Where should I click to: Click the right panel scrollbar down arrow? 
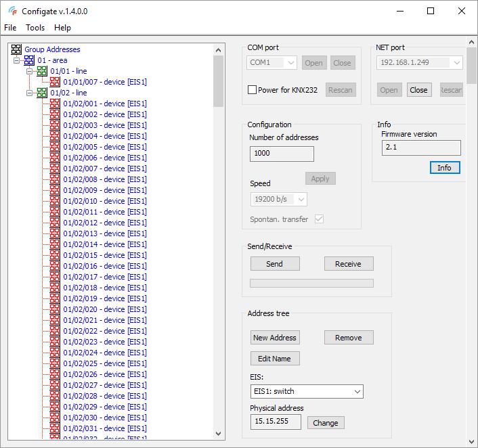point(472,442)
